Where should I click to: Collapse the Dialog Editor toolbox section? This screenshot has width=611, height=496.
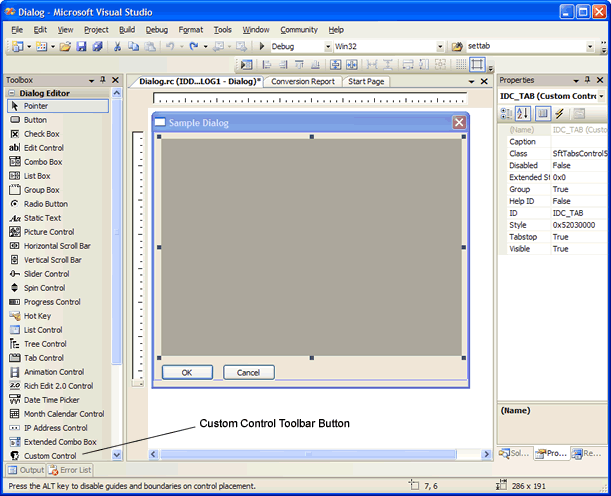click(12, 93)
